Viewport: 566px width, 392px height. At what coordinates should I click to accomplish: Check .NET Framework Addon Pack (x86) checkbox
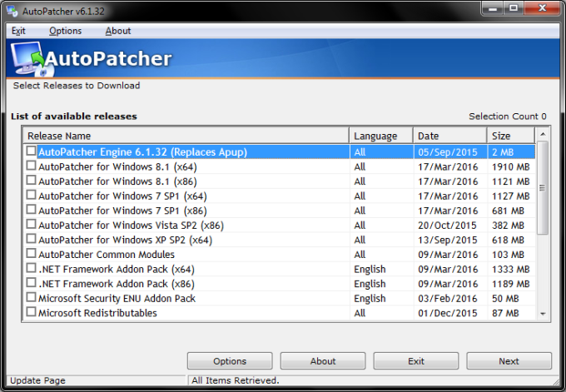pyautogui.click(x=32, y=283)
